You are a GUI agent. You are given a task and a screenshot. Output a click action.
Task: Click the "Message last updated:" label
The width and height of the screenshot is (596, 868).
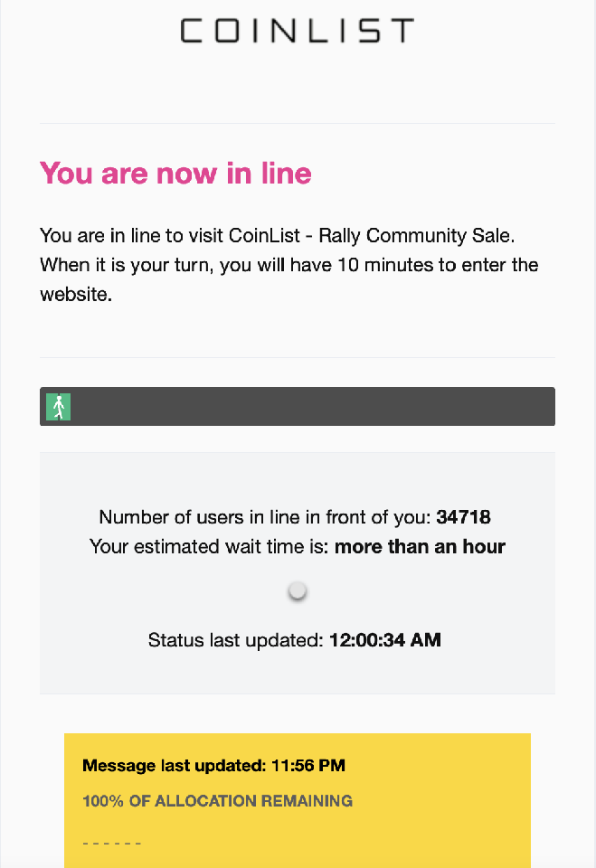[174, 766]
